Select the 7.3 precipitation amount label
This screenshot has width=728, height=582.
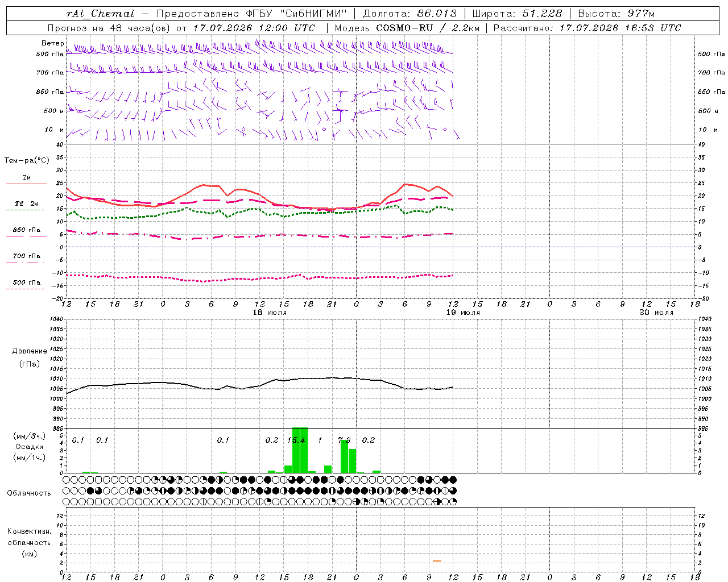tap(344, 440)
